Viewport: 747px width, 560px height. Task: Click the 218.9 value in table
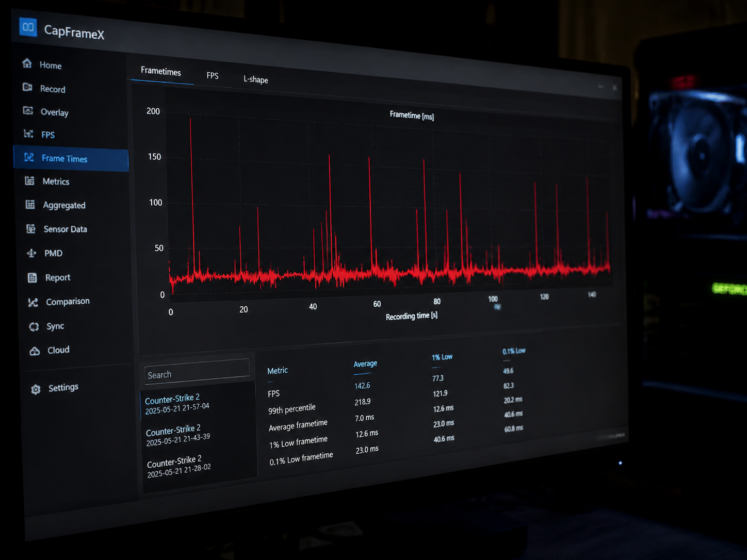[x=363, y=402]
